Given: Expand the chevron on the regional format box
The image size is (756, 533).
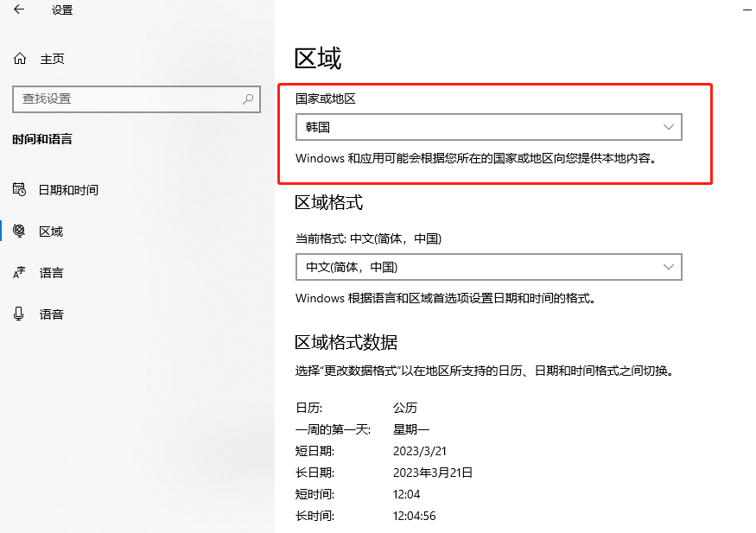Looking at the screenshot, I should click(668, 267).
